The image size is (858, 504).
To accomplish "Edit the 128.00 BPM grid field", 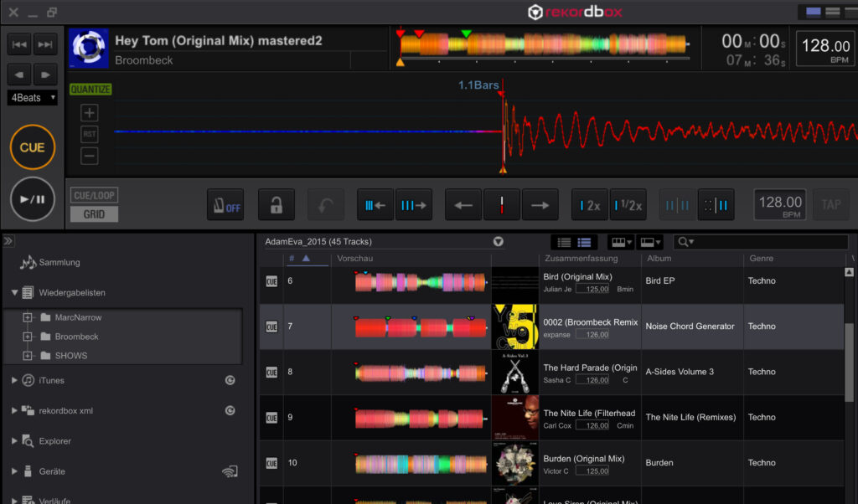I will pyautogui.click(x=780, y=205).
